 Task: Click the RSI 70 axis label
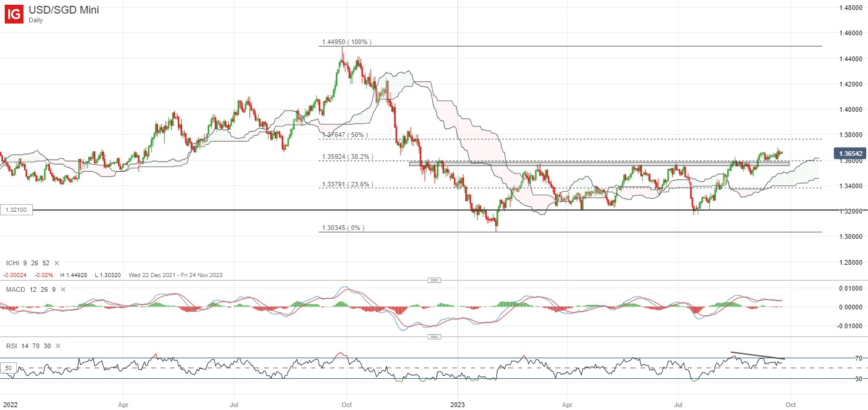coord(859,358)
